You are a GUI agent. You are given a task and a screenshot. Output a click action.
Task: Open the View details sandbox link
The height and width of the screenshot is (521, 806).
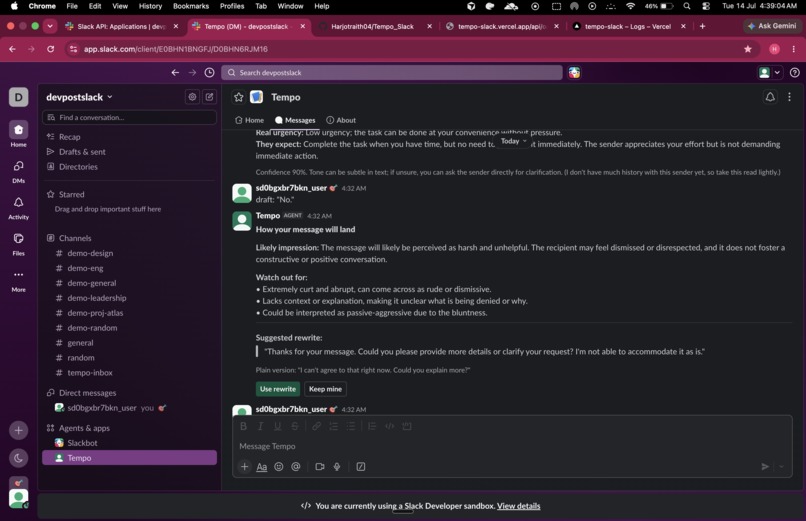518,506
